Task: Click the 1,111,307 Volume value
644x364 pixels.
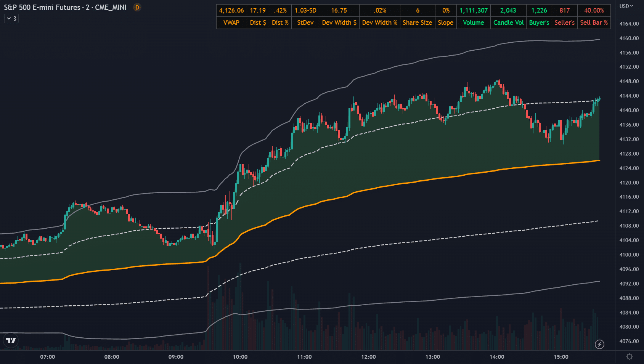Action: [x=474, y=11]
